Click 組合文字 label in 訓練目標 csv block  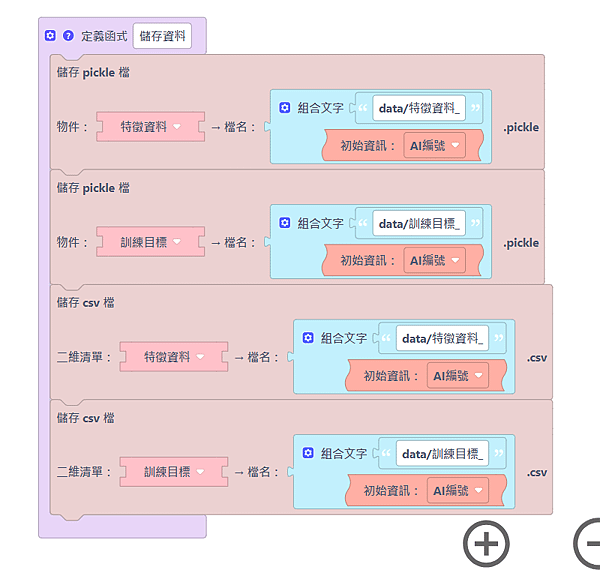344,453
